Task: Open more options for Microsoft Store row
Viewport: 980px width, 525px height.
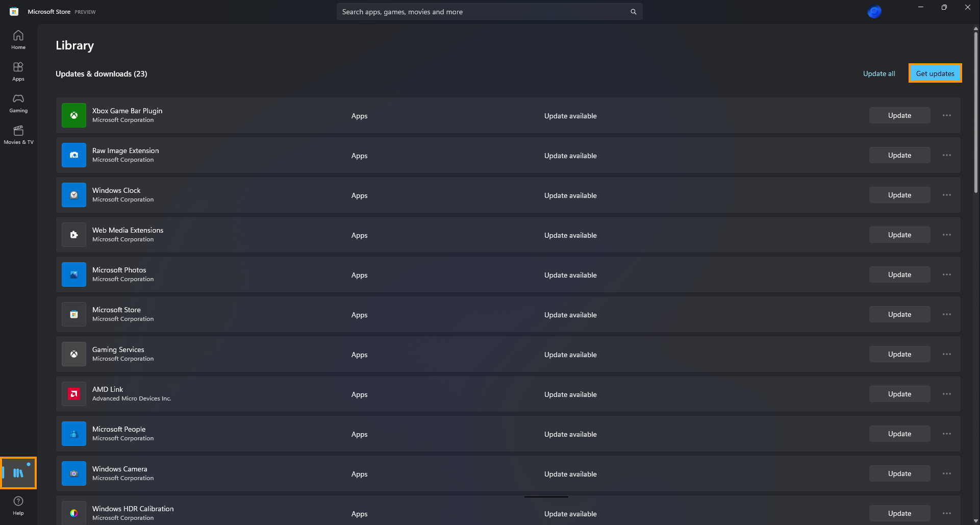Action: 947,314
